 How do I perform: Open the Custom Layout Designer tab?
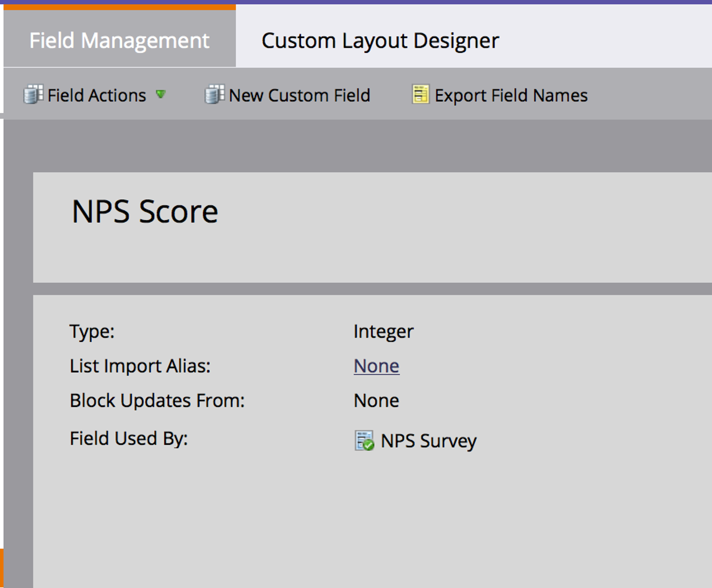pos(380,40)
